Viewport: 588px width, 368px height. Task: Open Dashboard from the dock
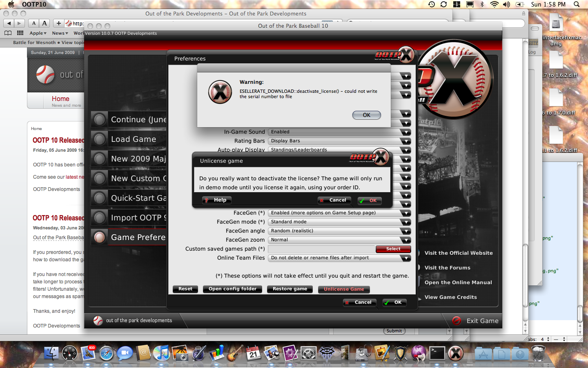pos(70,352)
